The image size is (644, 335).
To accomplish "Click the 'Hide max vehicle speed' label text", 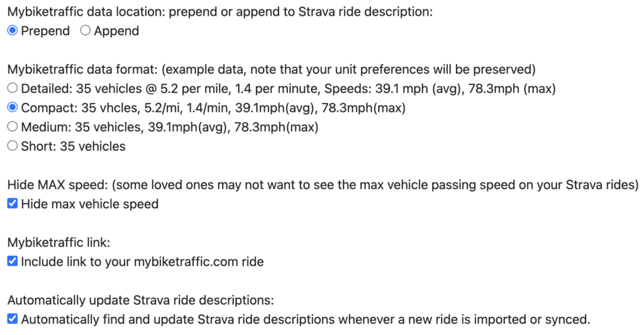I will click(x=89, y=204).
